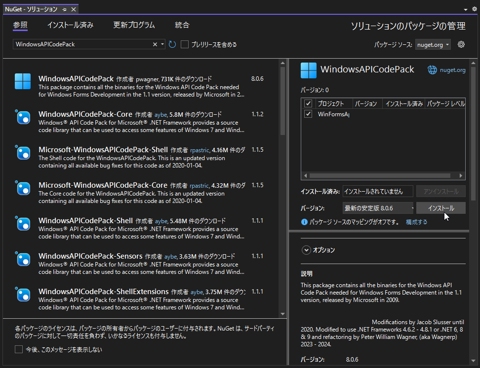This screenshot has width=480, height=368.
Task: Click version 1.1.2 of WindowsAPICodePack-Core
Action: tap(257, 114)
